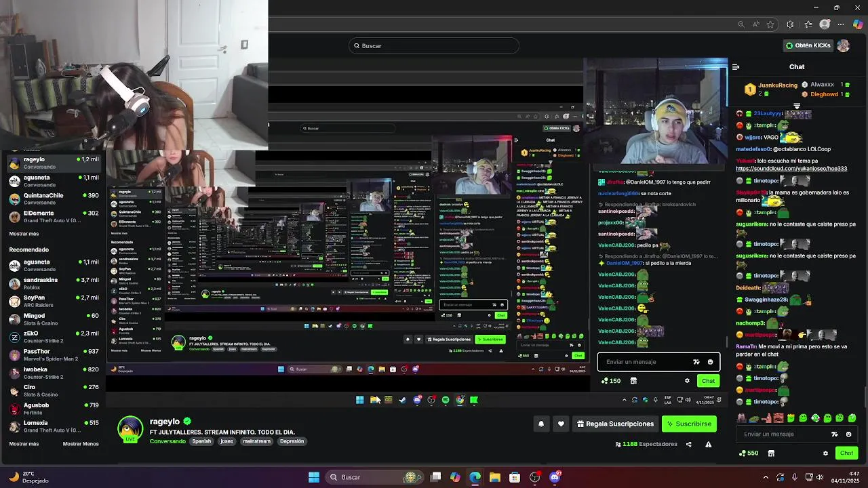Toggle the heart follow button for rageylo
The width and height of the screenshot is (868, 488).
point(561,424)
